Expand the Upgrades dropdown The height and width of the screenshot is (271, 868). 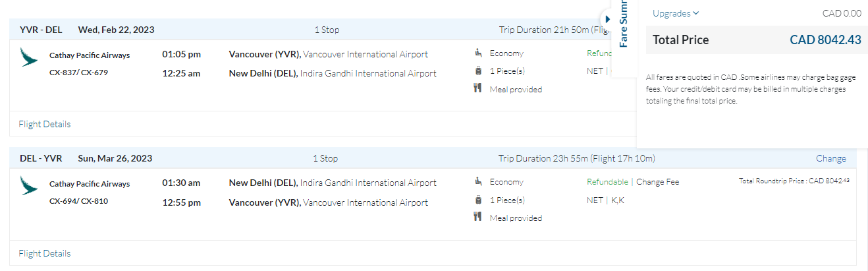point(676,13)
